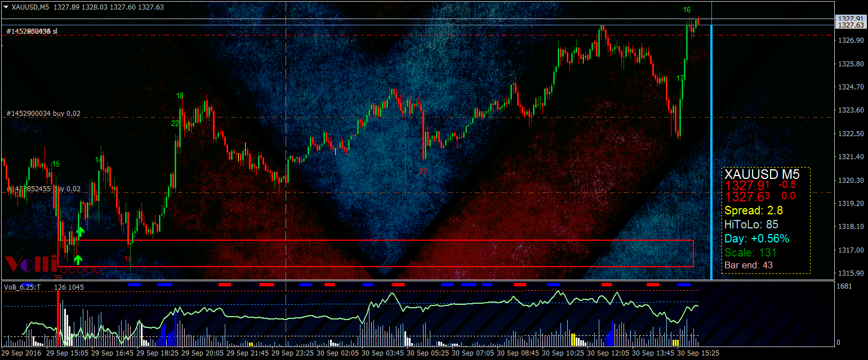The image size is (868, 360).
Task: Click the 1322.50 price scale label
Action: (851, 134)
